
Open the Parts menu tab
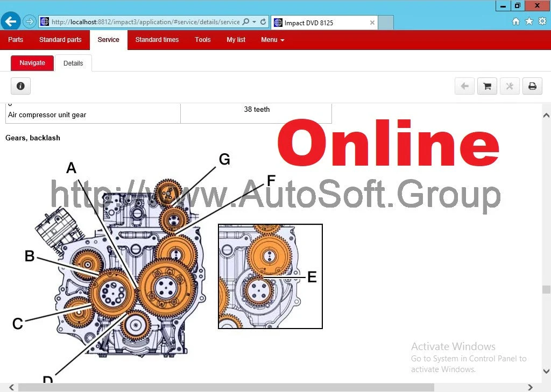click(16, 40)
